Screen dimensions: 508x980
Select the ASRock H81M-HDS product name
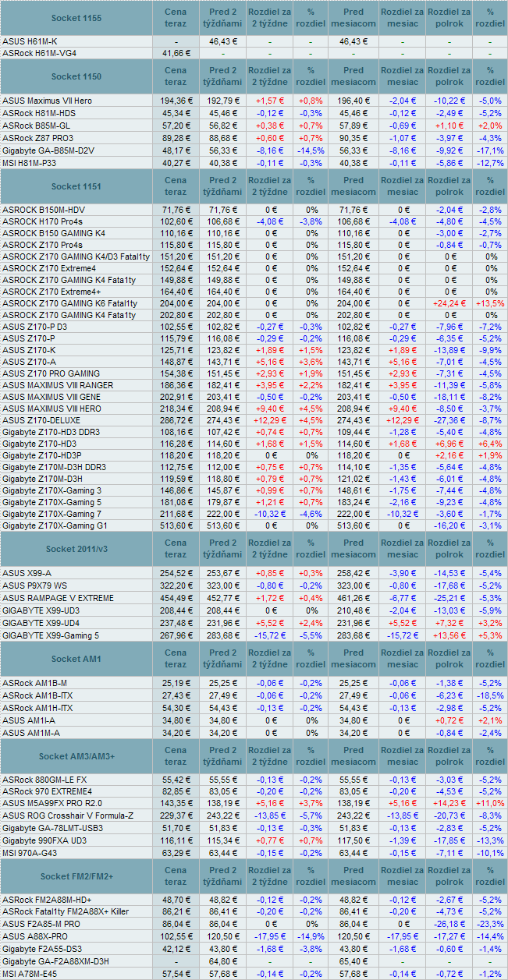39,113
